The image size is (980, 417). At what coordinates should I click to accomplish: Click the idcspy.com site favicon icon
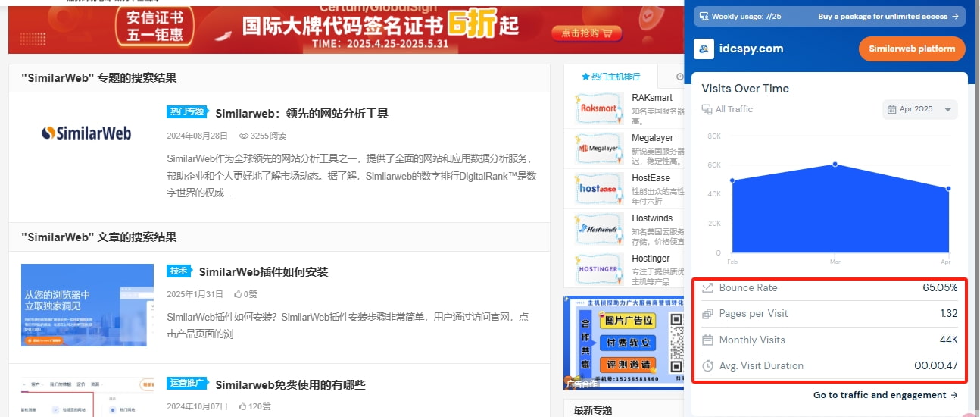click(x=704, y=49)
